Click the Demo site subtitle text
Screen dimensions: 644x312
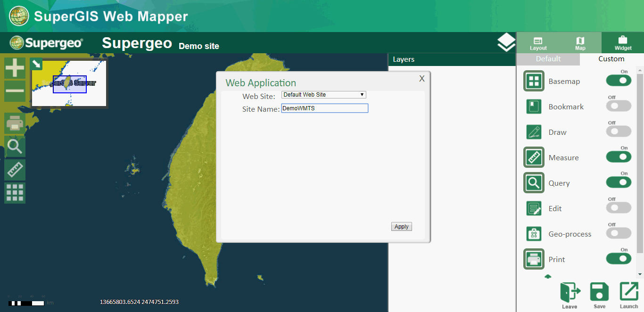click(199, 46)
